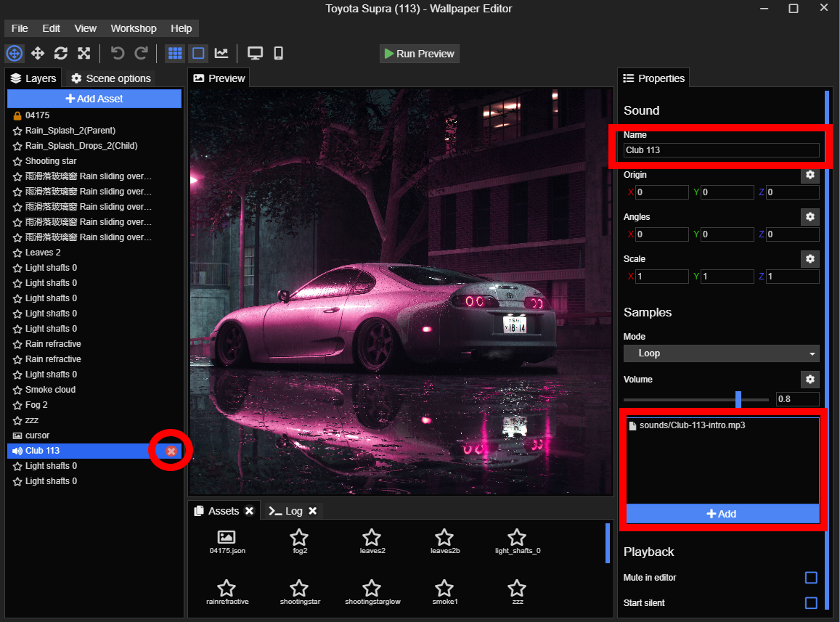Select the Rotate tool in toolbar
This screenshot has width=840, height=622.
[x=60, y=53]
